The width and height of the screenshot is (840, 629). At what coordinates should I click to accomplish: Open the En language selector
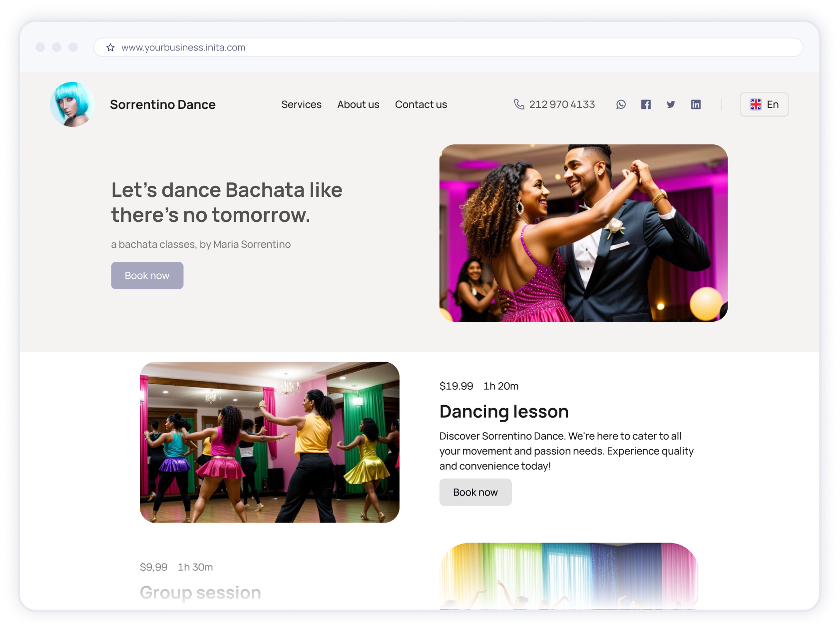click(764, 104)
